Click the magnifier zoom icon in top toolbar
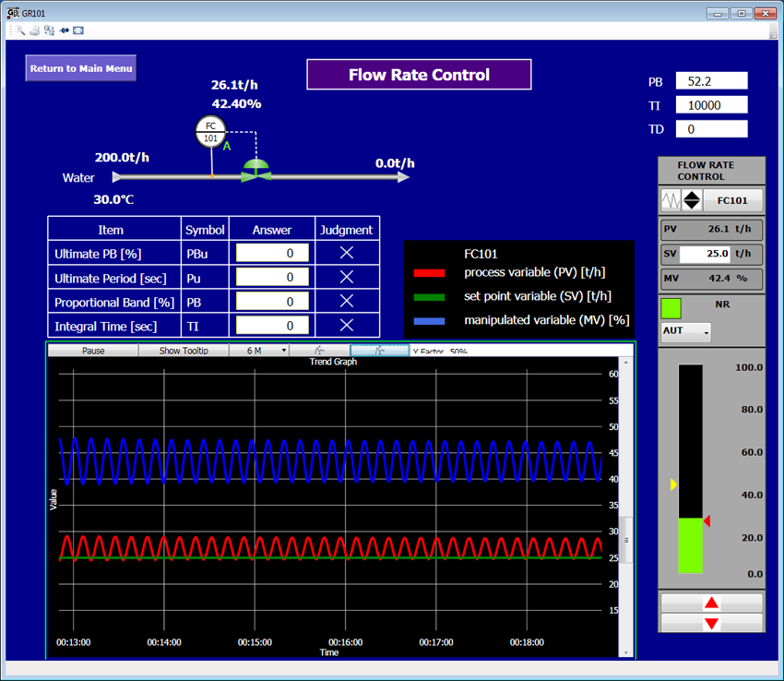 point(20,30)
